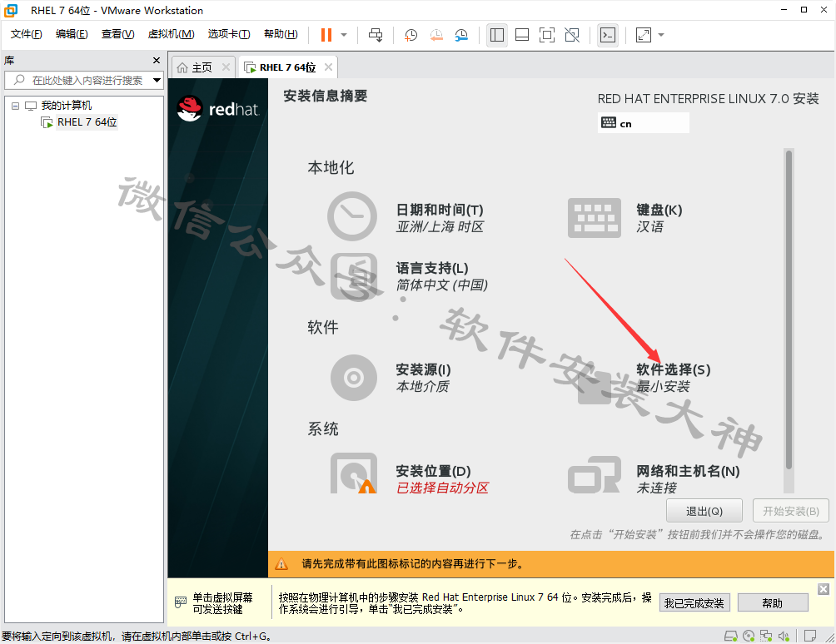Screen dimensions: 836x644
Task: Collapse the 我的计算机 tree node
Action: [16, 106]
